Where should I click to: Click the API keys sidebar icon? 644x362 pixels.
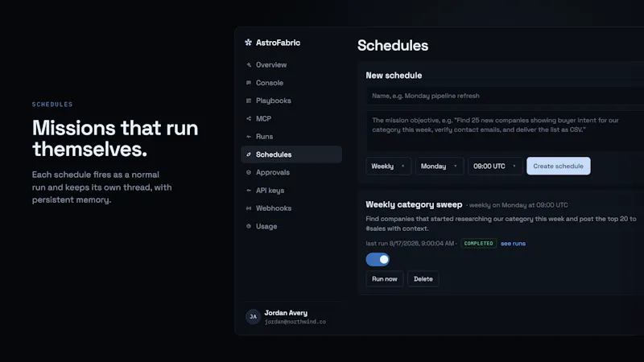249,191
